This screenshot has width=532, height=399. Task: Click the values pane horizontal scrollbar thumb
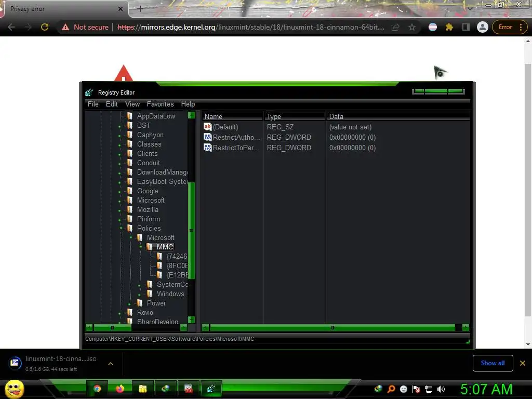332,327
